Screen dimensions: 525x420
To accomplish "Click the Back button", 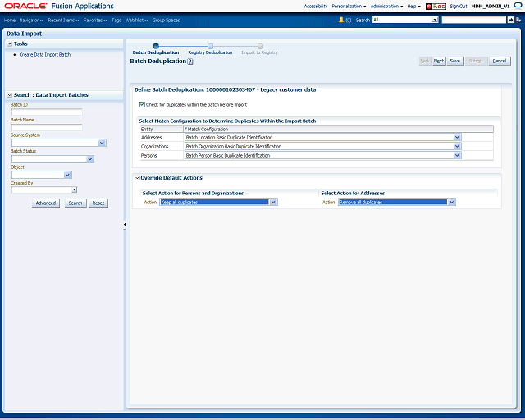I will point(425,61).
